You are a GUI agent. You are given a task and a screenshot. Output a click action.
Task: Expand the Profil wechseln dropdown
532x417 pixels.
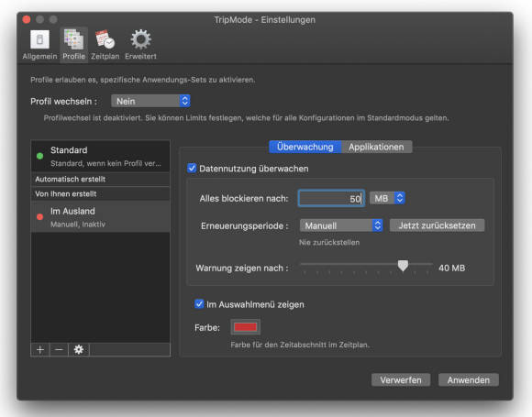(150, 101)
